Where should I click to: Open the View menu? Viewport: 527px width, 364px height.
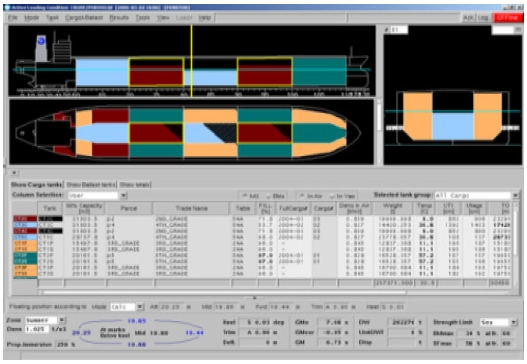163,17
